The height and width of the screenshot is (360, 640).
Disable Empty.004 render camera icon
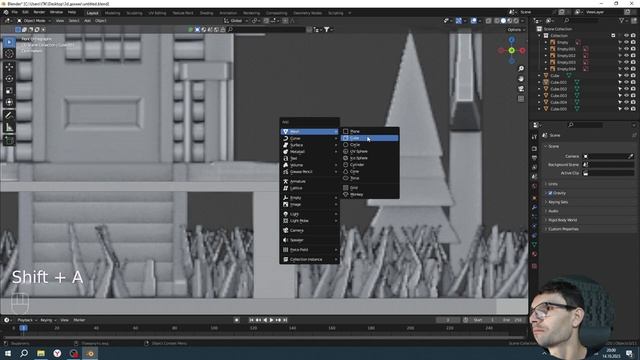(x=633, y=69)
